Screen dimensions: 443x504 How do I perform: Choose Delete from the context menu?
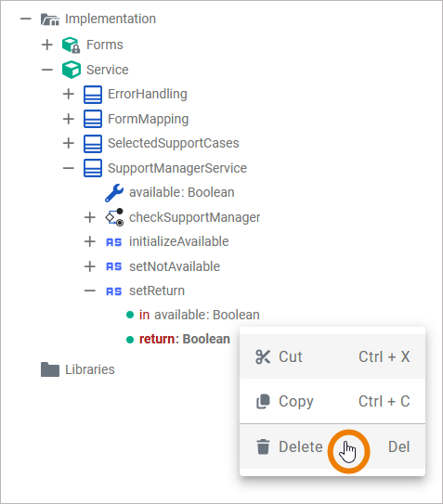pos(332,446)
